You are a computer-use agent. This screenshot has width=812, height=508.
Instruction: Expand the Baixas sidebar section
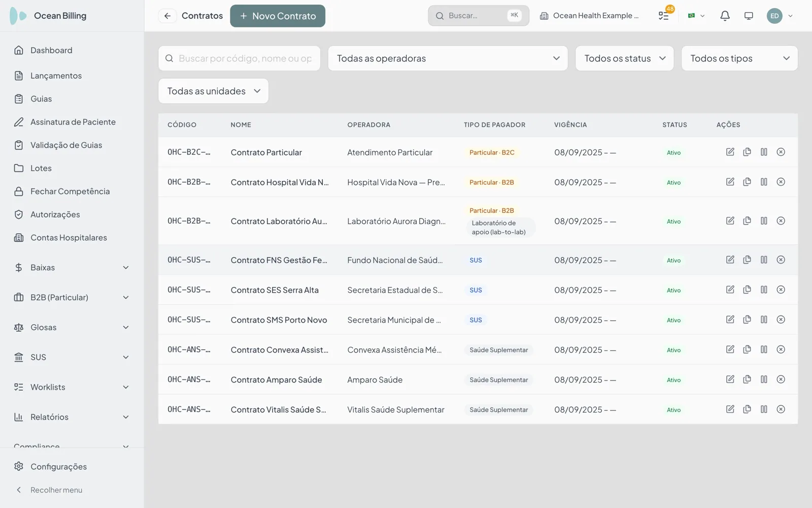[x=72, y=268]
